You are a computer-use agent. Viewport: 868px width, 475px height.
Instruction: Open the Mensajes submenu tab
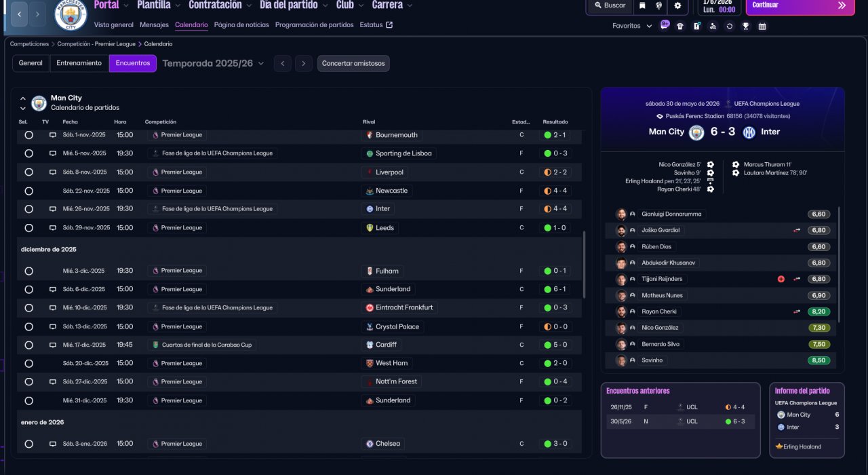point(154,25)
